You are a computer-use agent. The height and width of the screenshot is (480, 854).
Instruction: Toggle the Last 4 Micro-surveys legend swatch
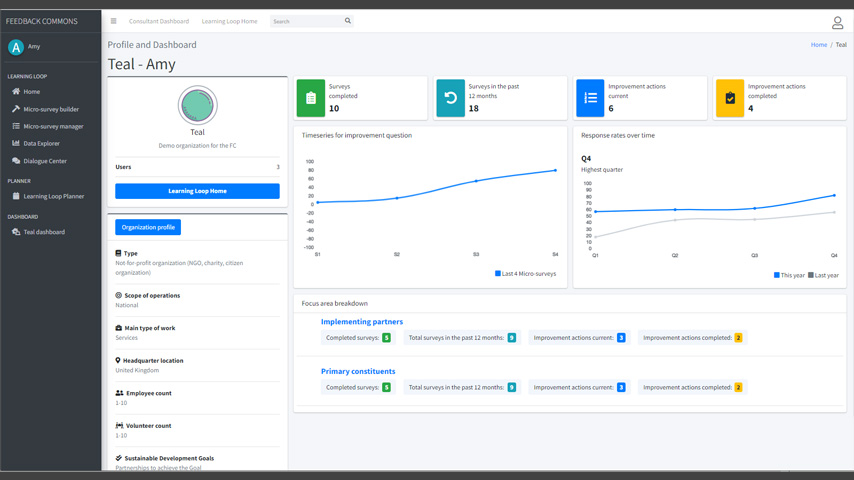click(498, 274)
